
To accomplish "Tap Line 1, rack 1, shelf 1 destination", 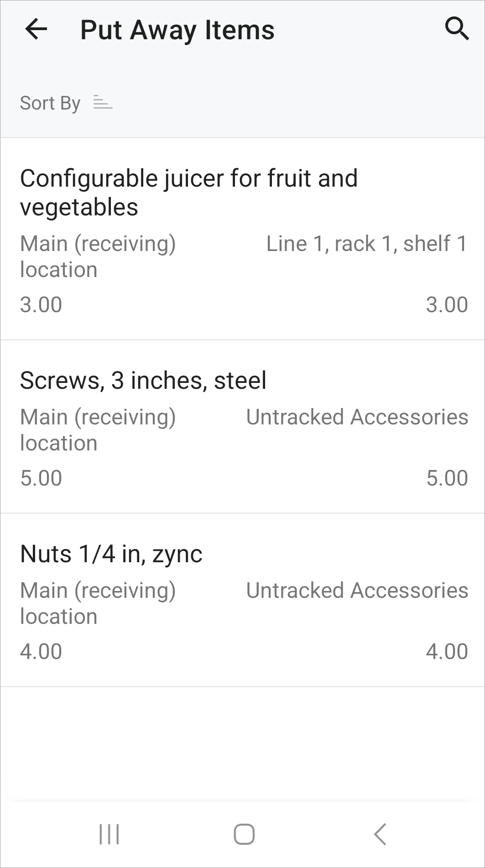I will [x=367, y=244].
